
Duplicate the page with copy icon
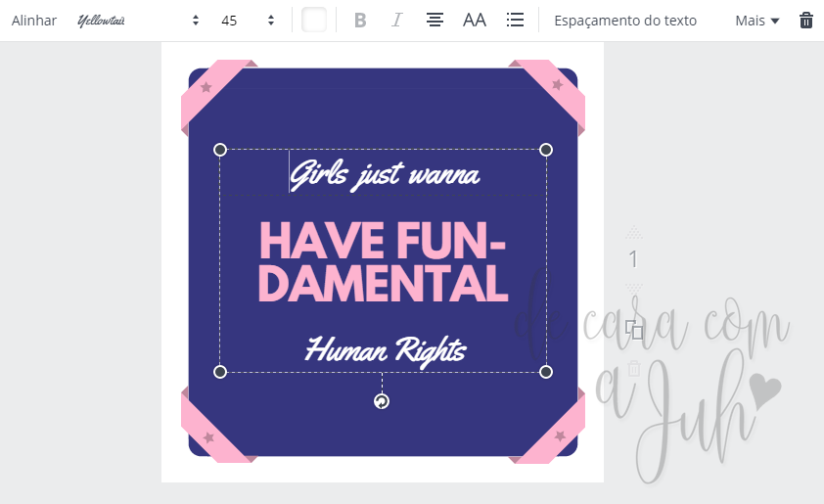tap(634, 330)
